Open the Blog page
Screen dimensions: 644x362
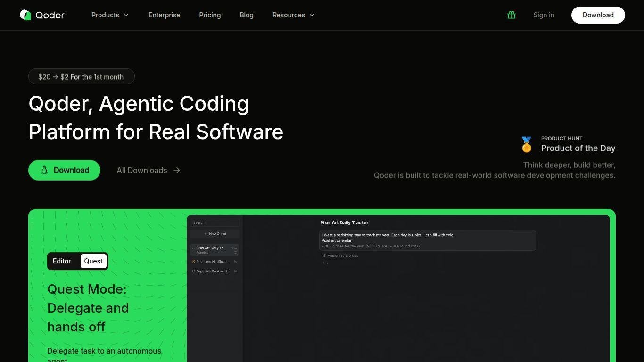[247, 15]
